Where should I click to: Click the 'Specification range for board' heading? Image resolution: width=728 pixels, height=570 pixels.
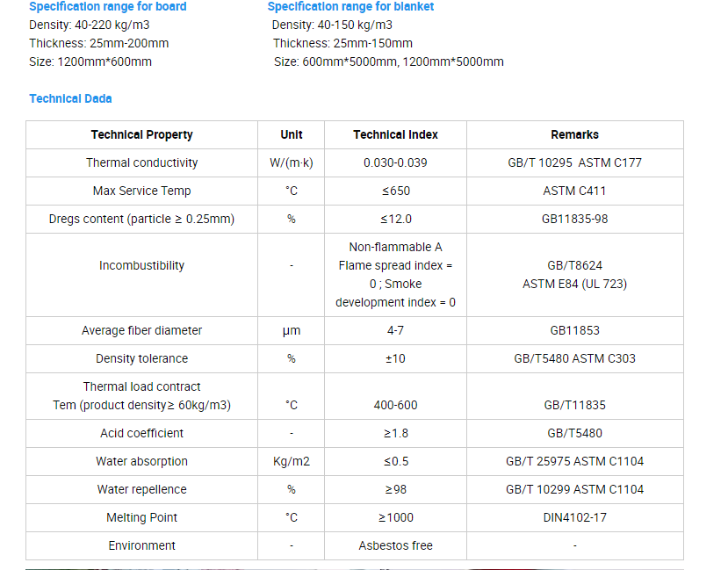coord(108,6)
